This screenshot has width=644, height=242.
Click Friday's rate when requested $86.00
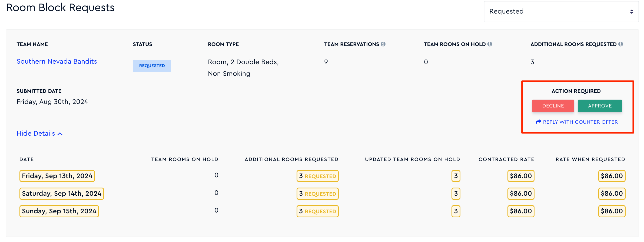pos(612,176)
